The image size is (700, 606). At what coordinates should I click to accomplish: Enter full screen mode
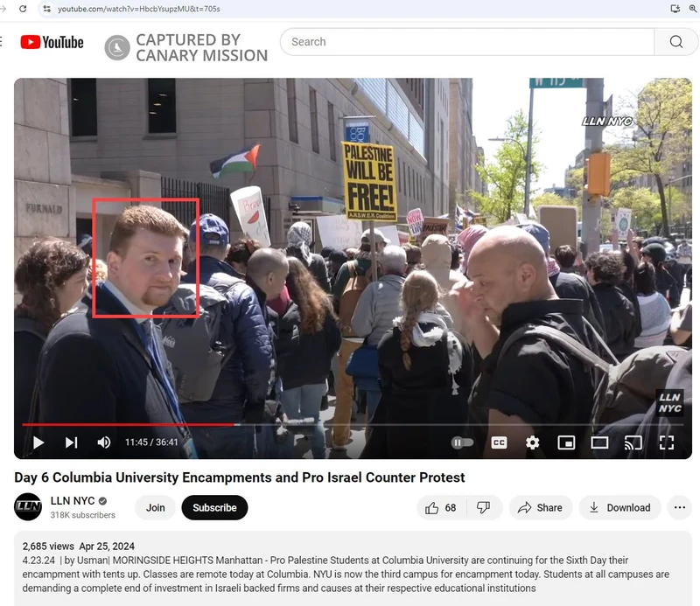pos(666,442)
